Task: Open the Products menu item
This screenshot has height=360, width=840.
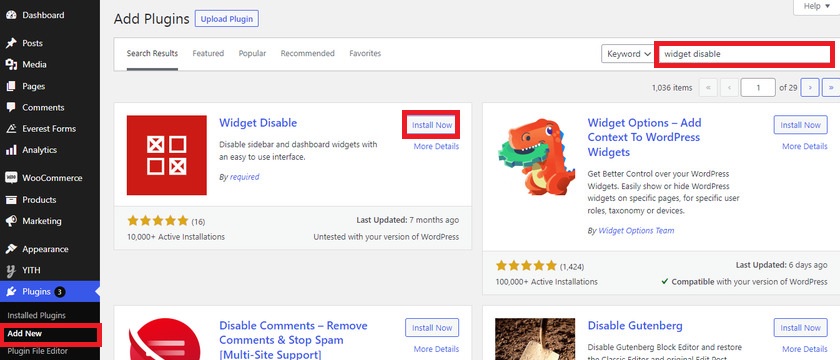Action: pyautogui.click(x=50, y=200)
